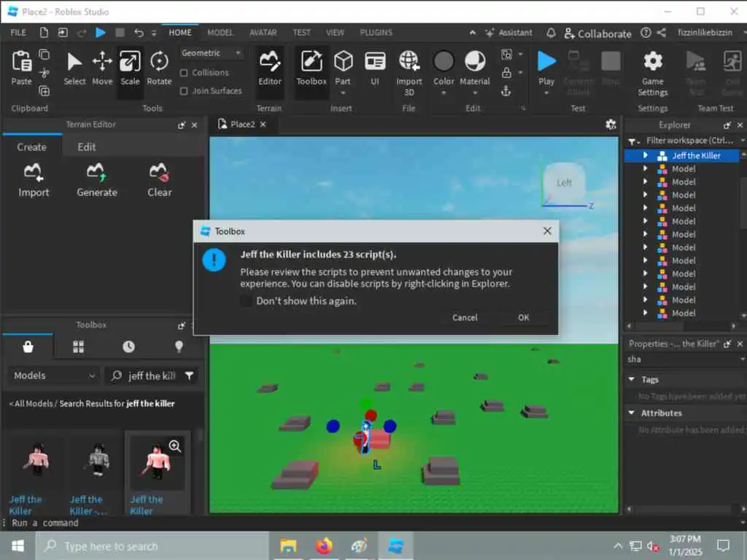747x560 pixels.
Task: Switch to the TEST ribbon tab
Action: [301, 32]
